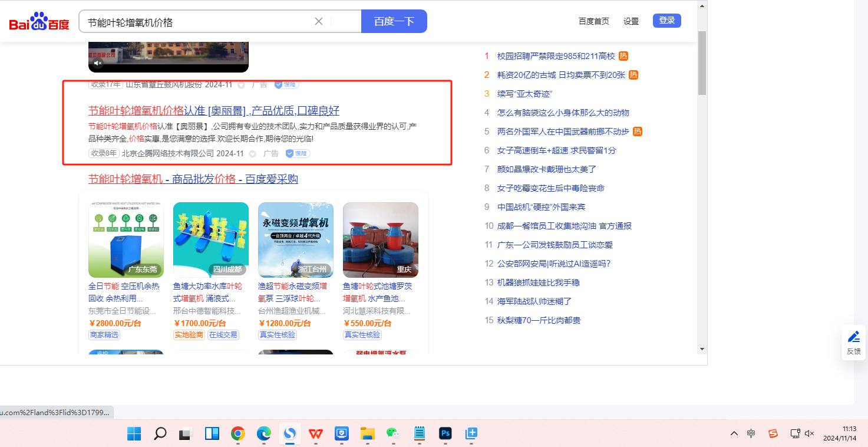The image size is (868, 447).
Task: Open the 重庆 blue aerator product image
Action: tap(381, 240)
